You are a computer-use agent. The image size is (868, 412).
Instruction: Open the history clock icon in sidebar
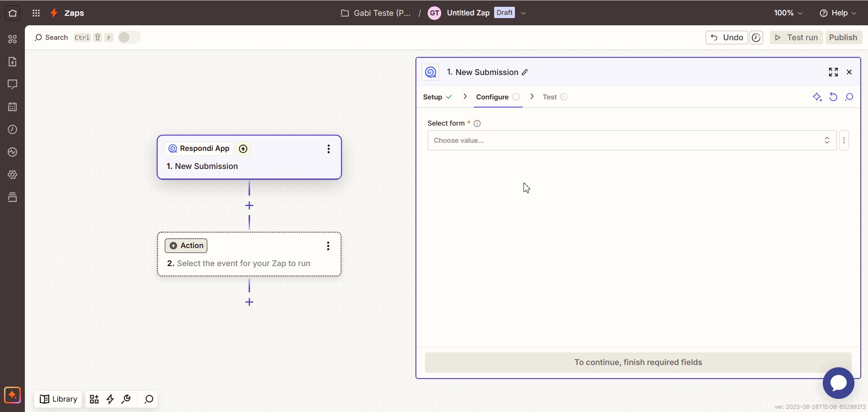(13, 130)
